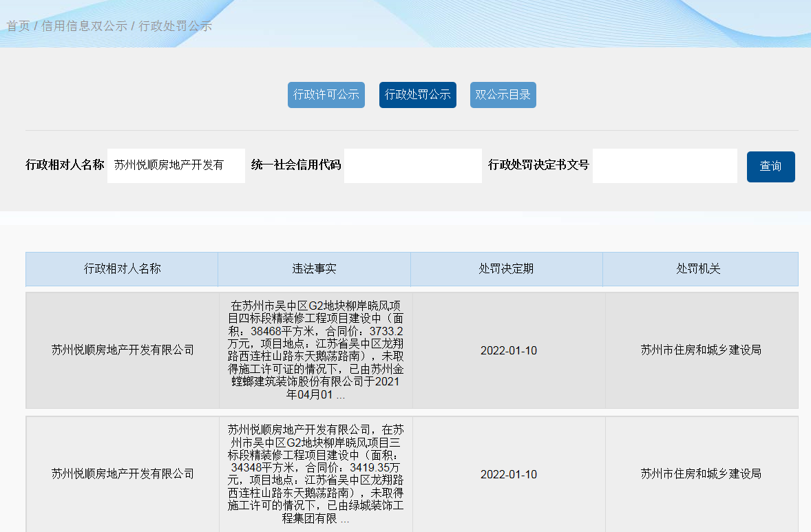Open the first row's company name 苏州悦顺房地产开发有限公司
Screen dimensions: 811x532
click(123, 350)
